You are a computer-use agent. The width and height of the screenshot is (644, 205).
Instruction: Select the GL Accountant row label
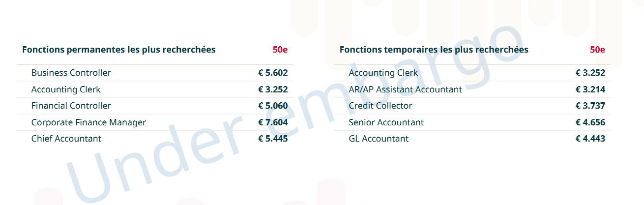coord(378,139)
